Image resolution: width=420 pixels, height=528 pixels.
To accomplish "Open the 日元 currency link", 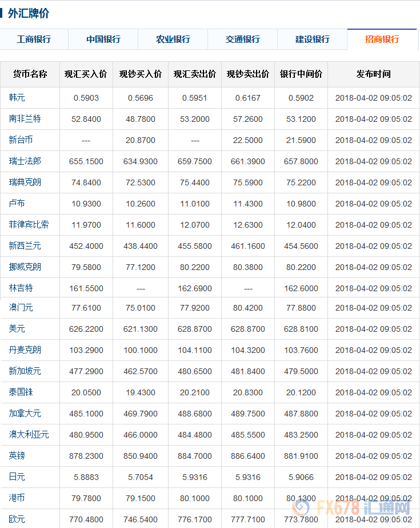I will pos(17,477).
